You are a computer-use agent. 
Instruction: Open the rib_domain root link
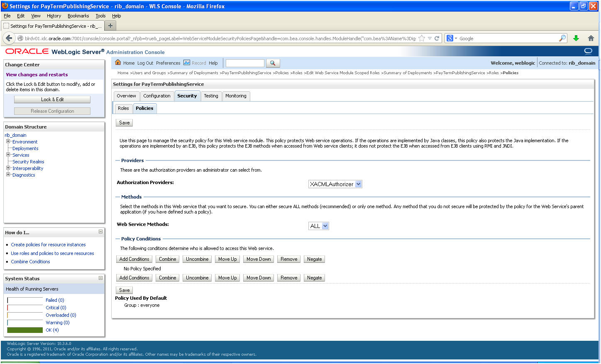[15, 135]
